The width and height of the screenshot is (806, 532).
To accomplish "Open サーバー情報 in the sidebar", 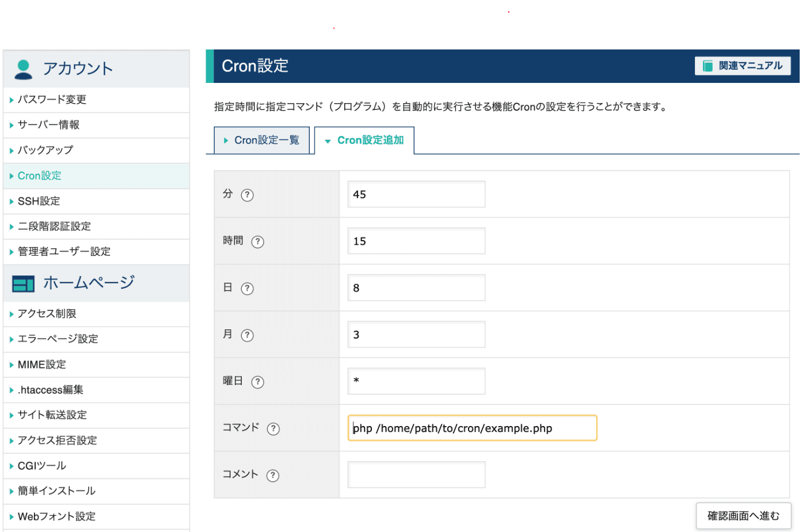I will (x=96, y=125).
